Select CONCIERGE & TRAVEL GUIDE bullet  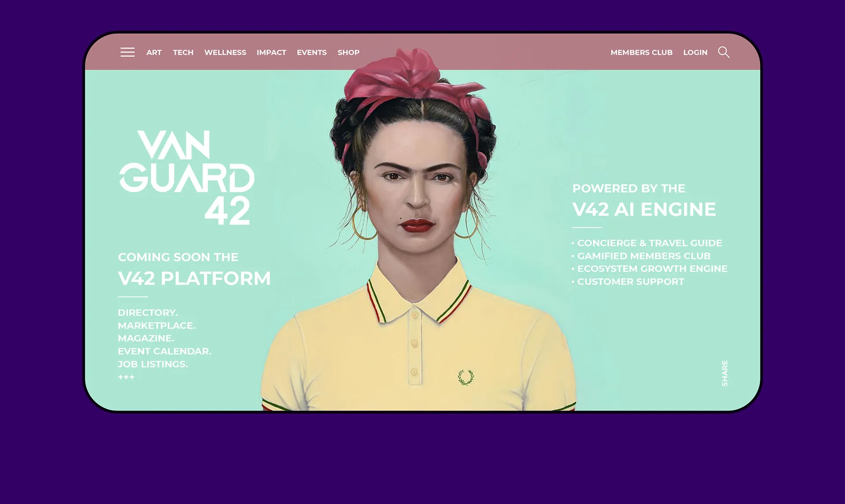click(647, 243)
